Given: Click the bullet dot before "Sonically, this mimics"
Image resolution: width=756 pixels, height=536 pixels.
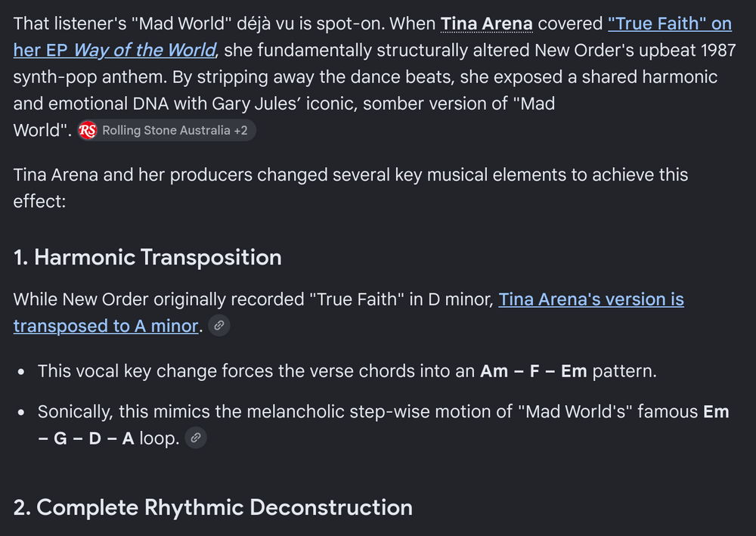Looking at the screenshot, I should [20, 412].
